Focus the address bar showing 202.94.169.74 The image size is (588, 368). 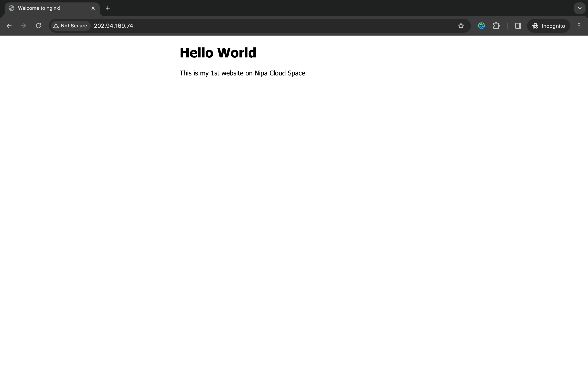pos(260,26)
